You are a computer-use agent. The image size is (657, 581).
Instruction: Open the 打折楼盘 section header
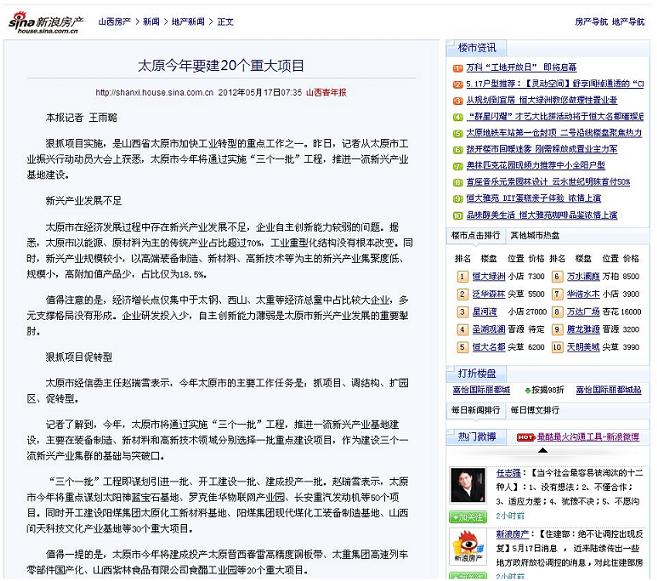click(x=476, y=373)
